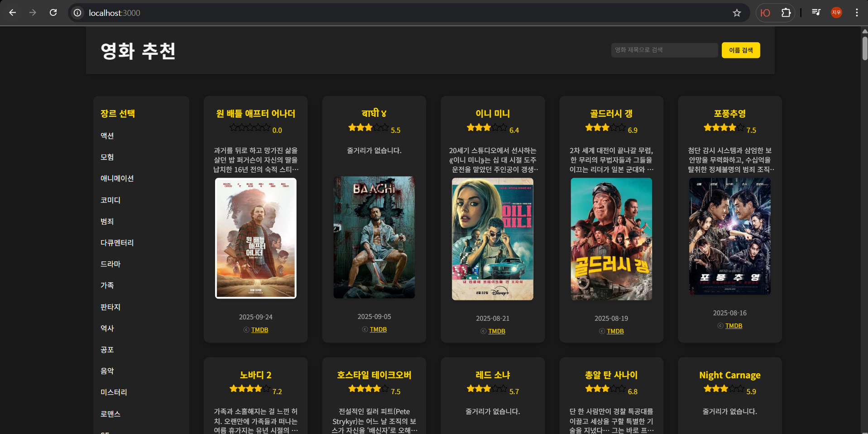The image size is (868, 434).
Task: Click the 영화 추천 page heading
Action: point(138,51)
